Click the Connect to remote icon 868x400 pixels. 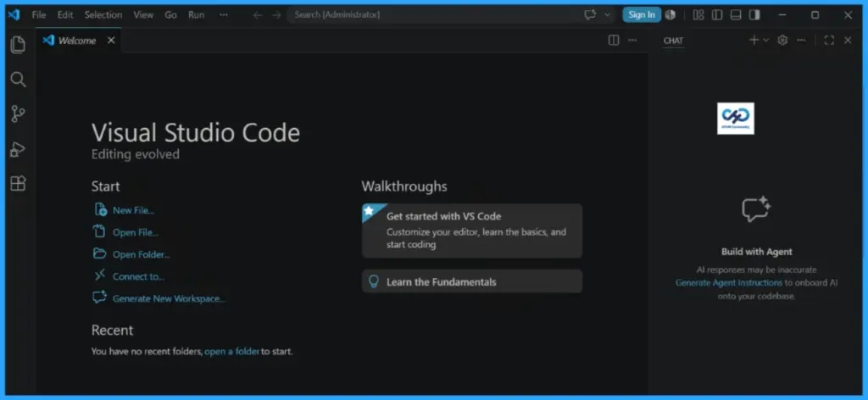[x=100, y=275]
